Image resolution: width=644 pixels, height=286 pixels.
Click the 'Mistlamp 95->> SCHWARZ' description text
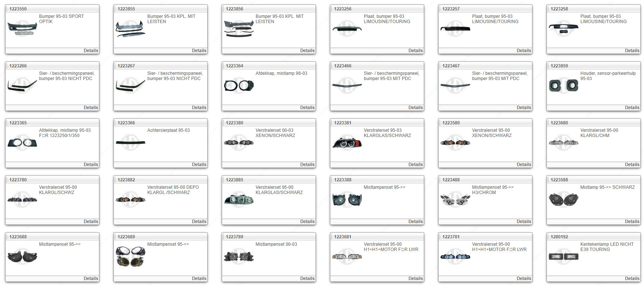(x=608, y=187)
